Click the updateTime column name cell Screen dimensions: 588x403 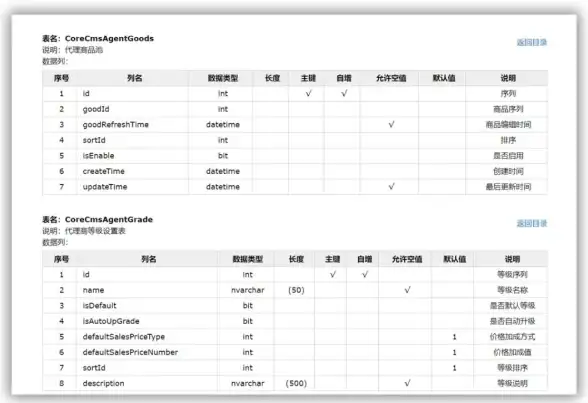pos(105,187)
